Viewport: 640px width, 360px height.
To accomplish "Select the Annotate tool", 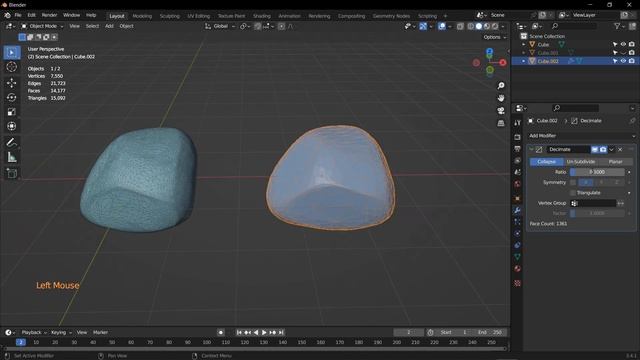I will pyautogui.click(x=11, y=142).
